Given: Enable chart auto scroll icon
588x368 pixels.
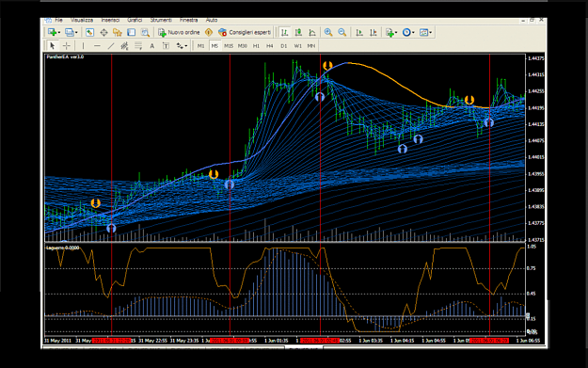Looking at the screenshot, I should pyautogui.click(x=359, y=33).
